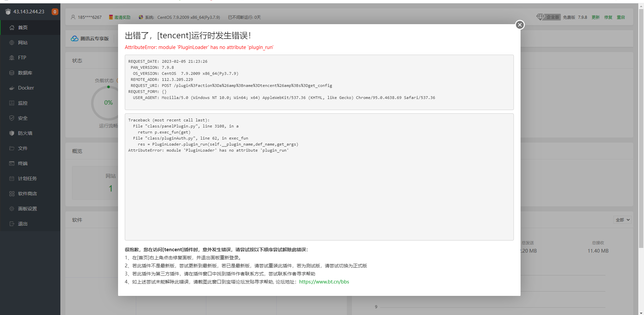Open FTP menu item

30,58
